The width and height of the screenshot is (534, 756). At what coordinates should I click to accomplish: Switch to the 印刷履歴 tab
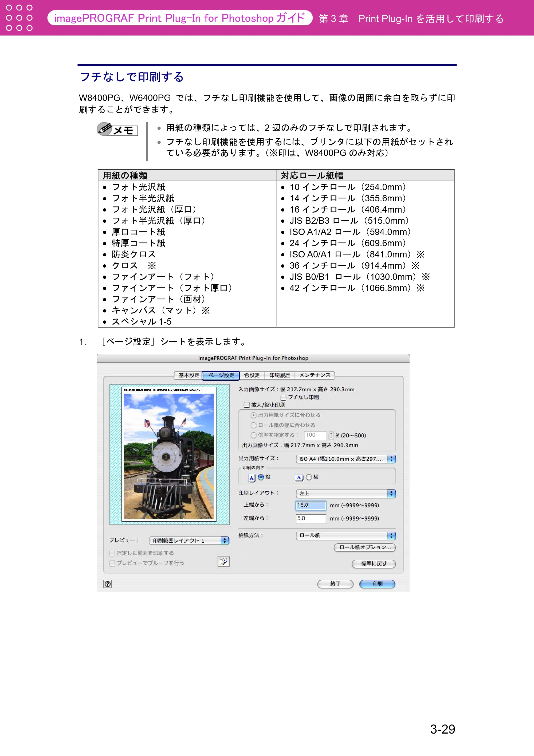280,375
